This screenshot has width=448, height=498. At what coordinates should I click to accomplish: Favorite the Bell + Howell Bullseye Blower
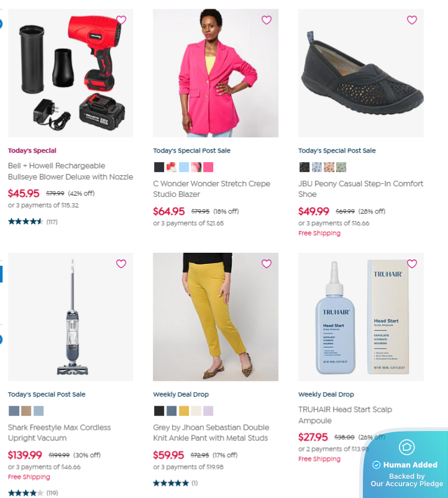tap(121, 20)
